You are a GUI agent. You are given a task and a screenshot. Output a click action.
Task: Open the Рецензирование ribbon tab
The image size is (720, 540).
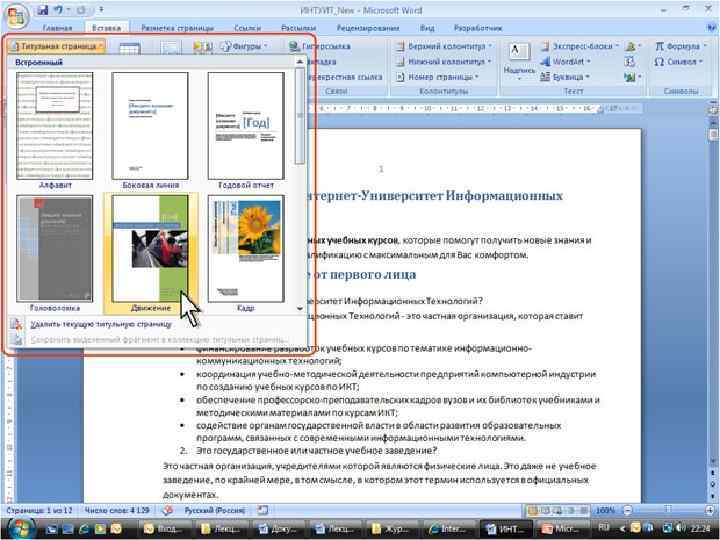(368, 28)
